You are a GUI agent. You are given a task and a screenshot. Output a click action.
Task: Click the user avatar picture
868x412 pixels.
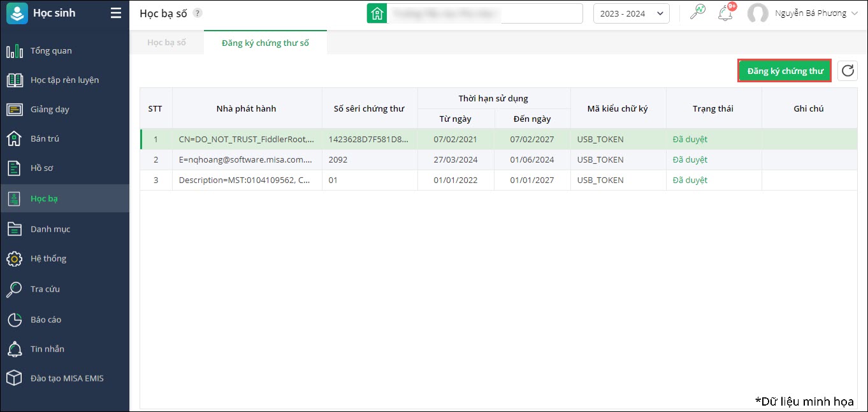(758, 13)
